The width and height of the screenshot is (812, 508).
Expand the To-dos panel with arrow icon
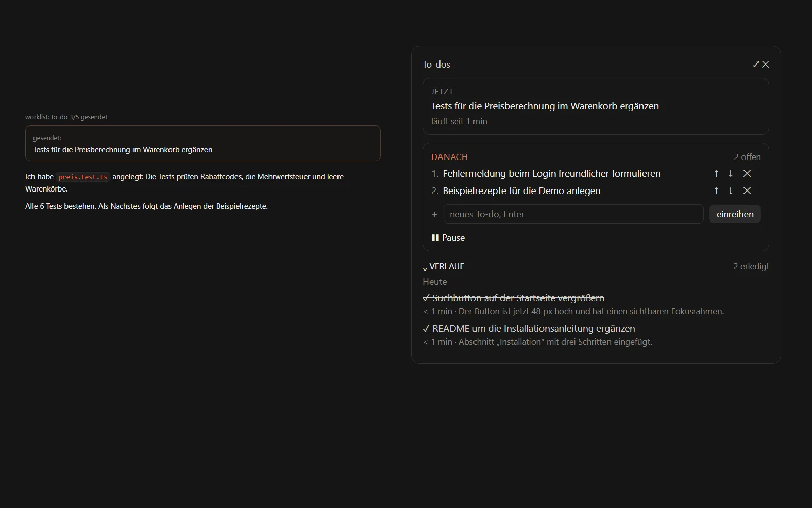click(x=756, y=64)
